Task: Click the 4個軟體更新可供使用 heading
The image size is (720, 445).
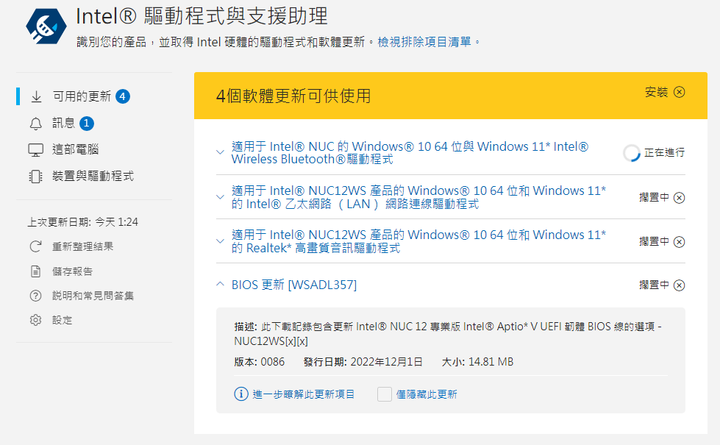Action: click(x=293, y=96)
